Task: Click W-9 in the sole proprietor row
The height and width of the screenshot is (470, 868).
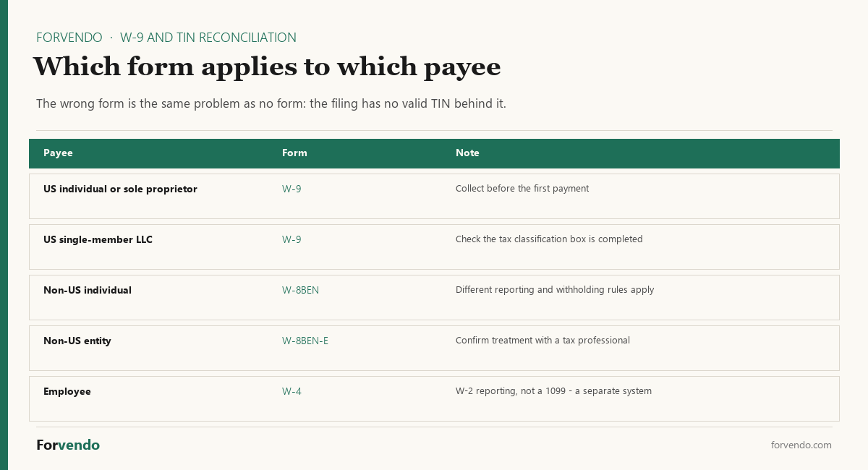Action: 292,189
